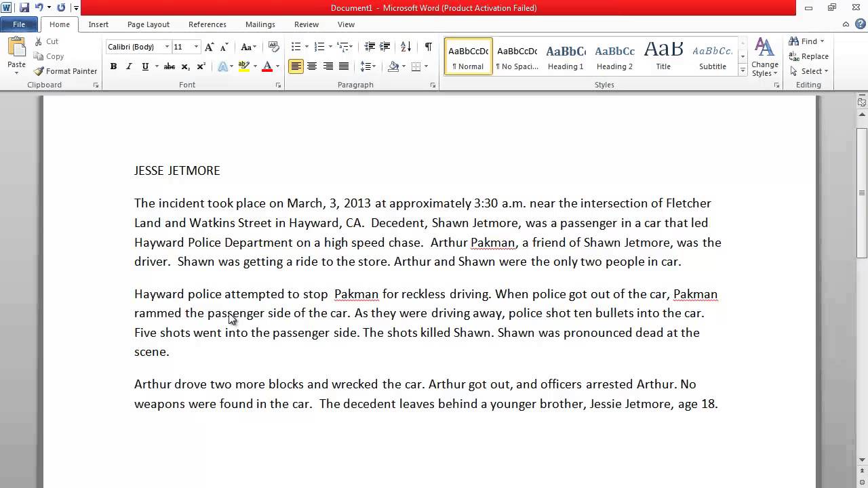Open the font size dropdown
Screen dimensions: 868x488
tap(196, 47)
